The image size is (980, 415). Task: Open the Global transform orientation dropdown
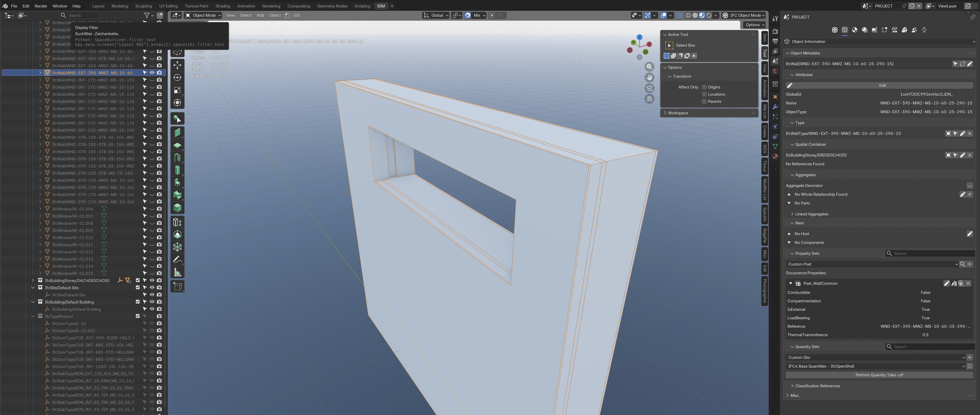436,15
